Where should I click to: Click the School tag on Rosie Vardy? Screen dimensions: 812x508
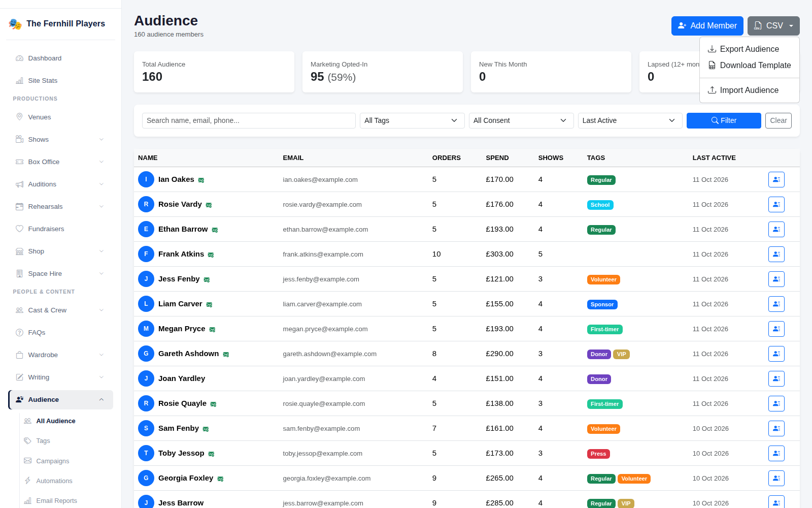click(600, 205)
